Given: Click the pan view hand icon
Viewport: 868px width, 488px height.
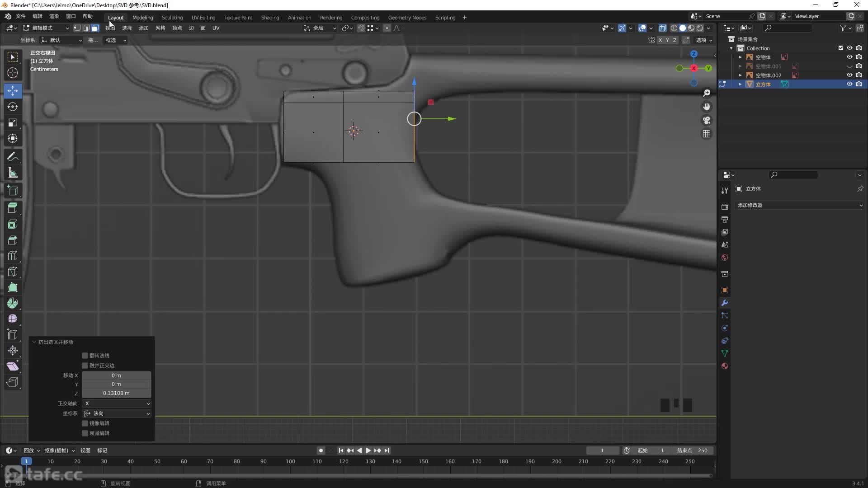Looking at the screenshot, I should point(707,107).
